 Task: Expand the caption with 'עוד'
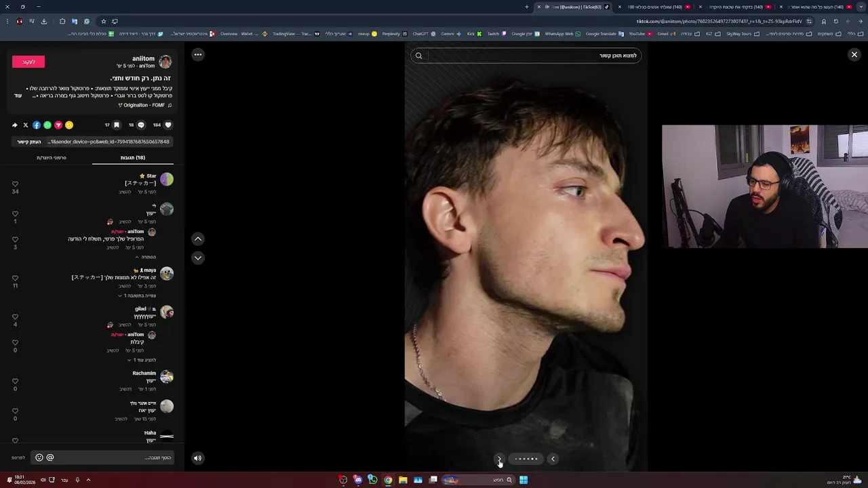pos(18,96)
